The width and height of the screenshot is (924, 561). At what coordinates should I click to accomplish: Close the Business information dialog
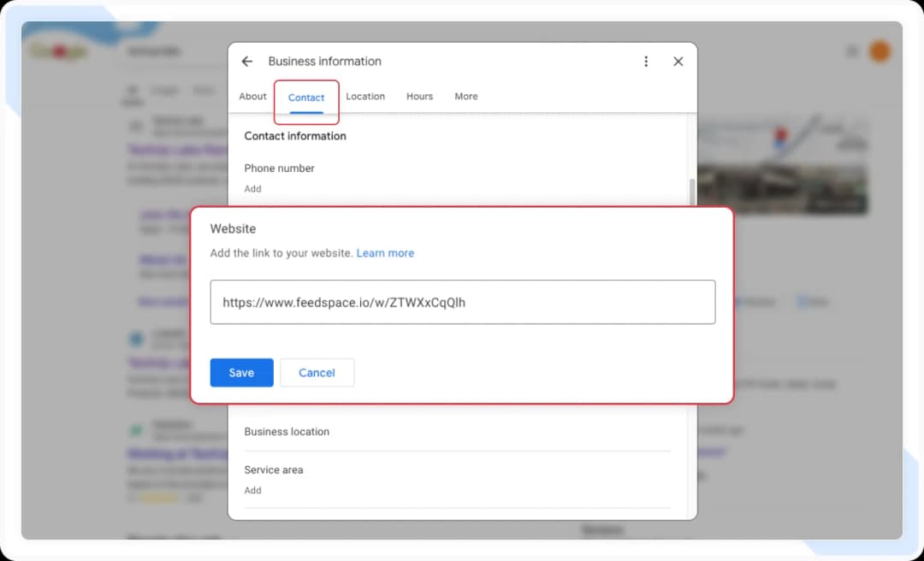[678, 61]
